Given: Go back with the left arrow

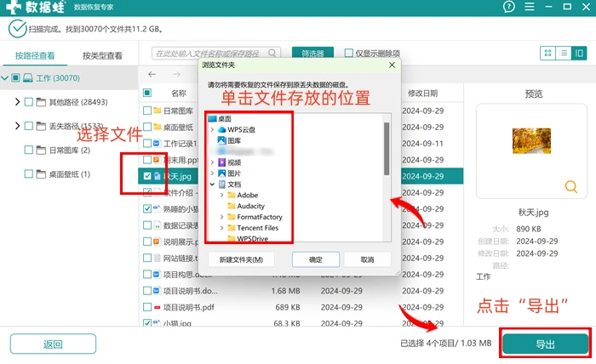Looking at the screenshot, I should (152, 74).
